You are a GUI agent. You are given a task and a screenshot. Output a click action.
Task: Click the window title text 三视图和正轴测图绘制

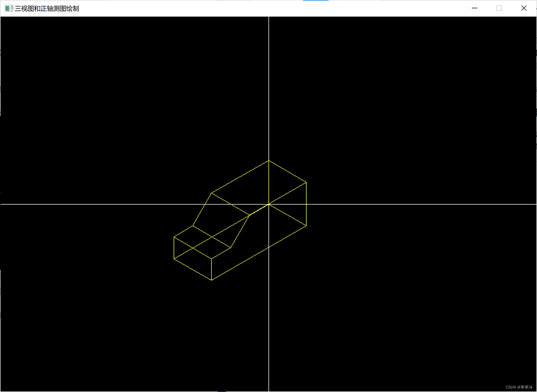click(47, 9)
